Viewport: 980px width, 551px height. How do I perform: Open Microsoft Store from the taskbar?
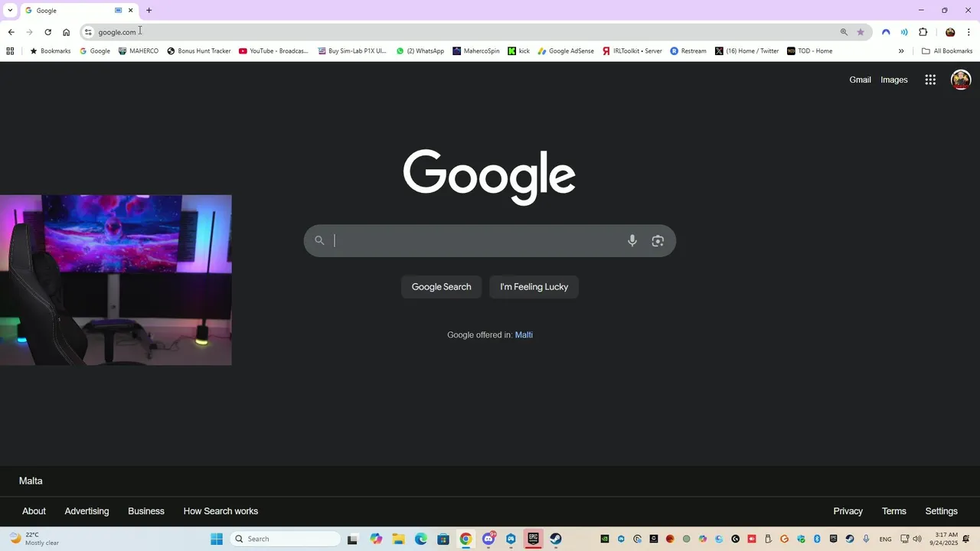pos(443,539)
